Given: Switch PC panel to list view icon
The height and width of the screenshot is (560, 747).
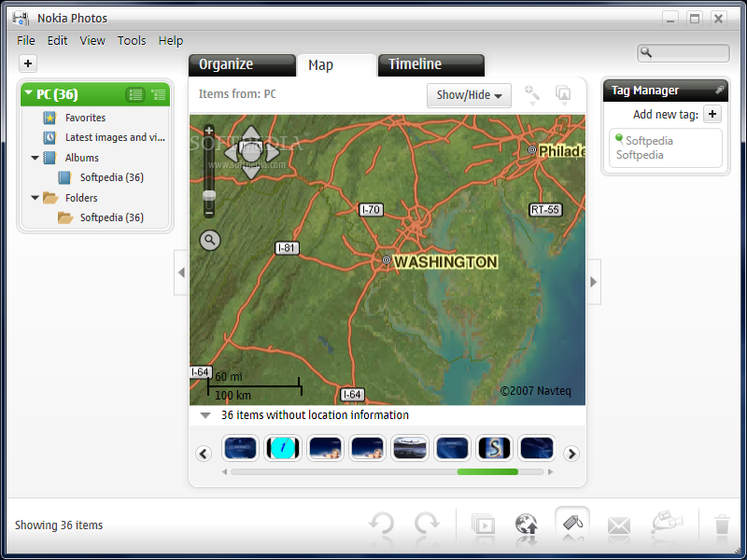Looking at the screenshot, I should [135, 94].
